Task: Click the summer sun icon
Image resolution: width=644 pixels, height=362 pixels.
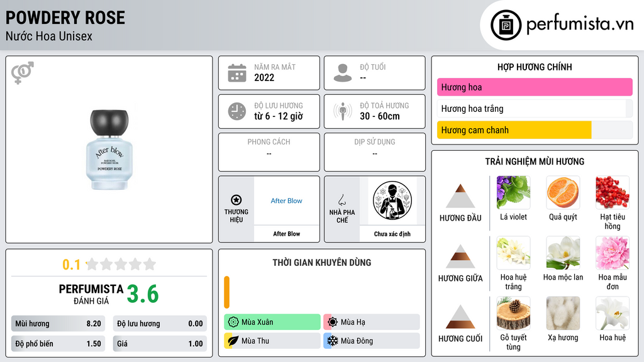Action: (x=333, y=322)
